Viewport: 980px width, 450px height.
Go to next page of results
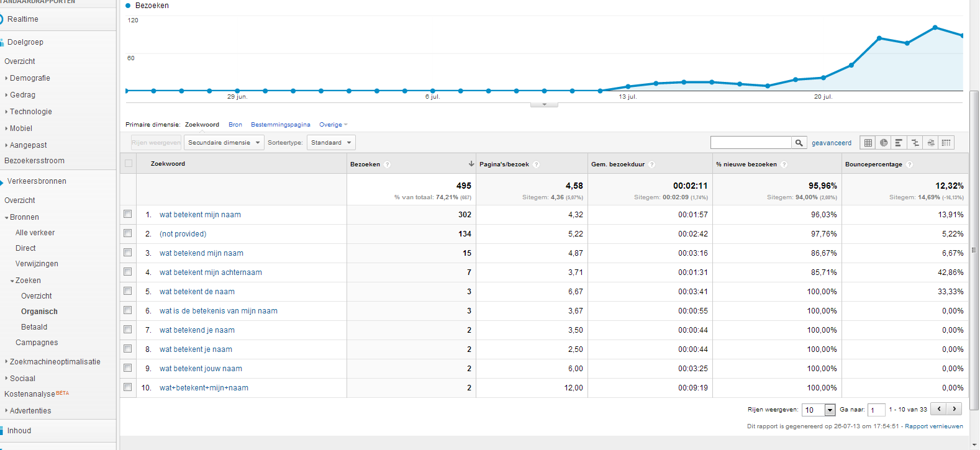[955, 409]
